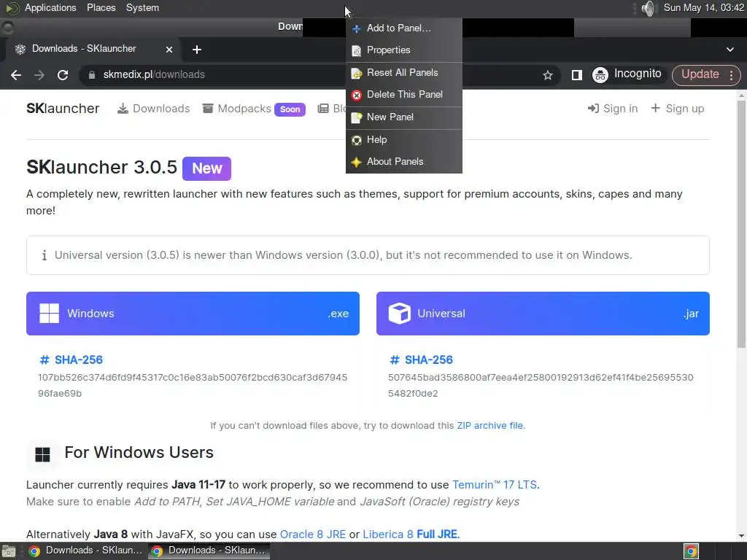Click the Windows logo in the download button

(49, 314)
